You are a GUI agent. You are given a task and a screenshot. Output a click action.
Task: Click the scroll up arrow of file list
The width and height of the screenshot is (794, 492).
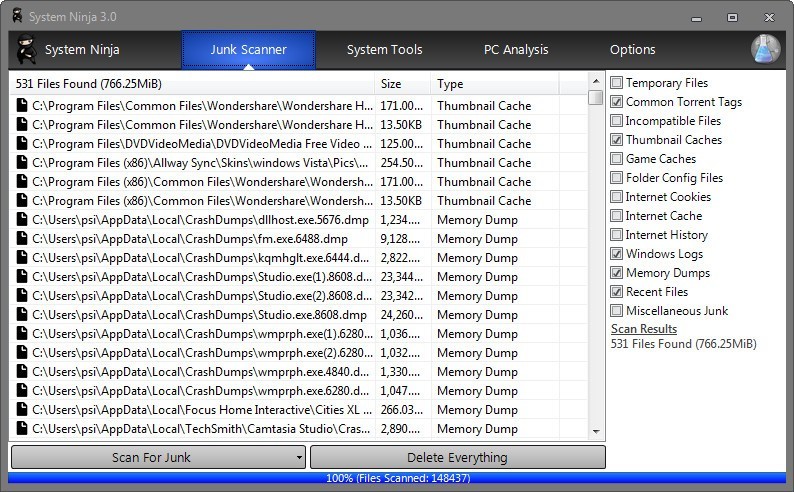coord(596,81)
